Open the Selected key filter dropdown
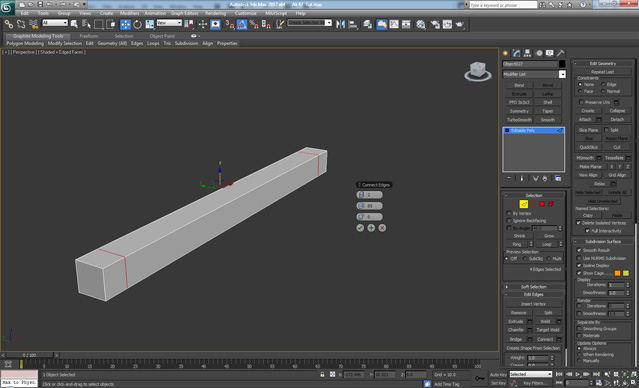The image size is (639, 388). point(531,374)
